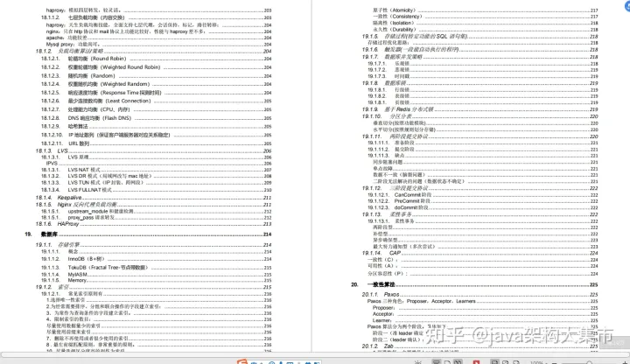Screen dimensions: 630x364
Task: Click the MyIASM entry
Action: tap(157, 275)
